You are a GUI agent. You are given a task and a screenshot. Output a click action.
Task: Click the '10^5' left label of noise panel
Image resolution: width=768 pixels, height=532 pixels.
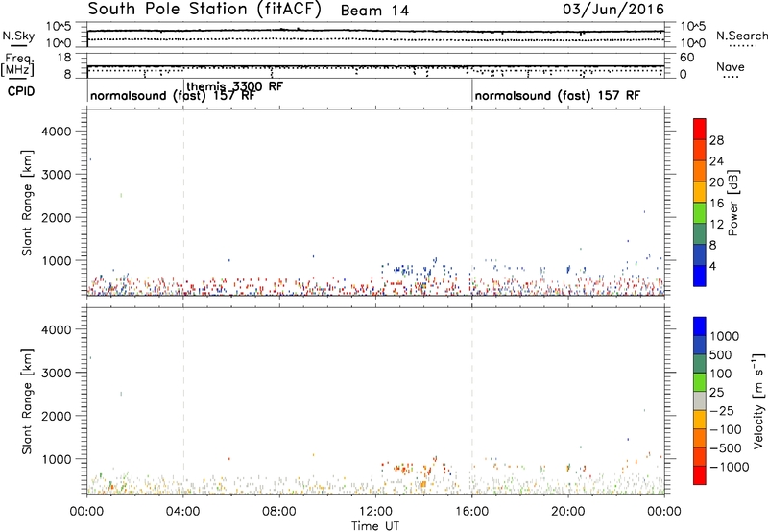click(59, 27)
